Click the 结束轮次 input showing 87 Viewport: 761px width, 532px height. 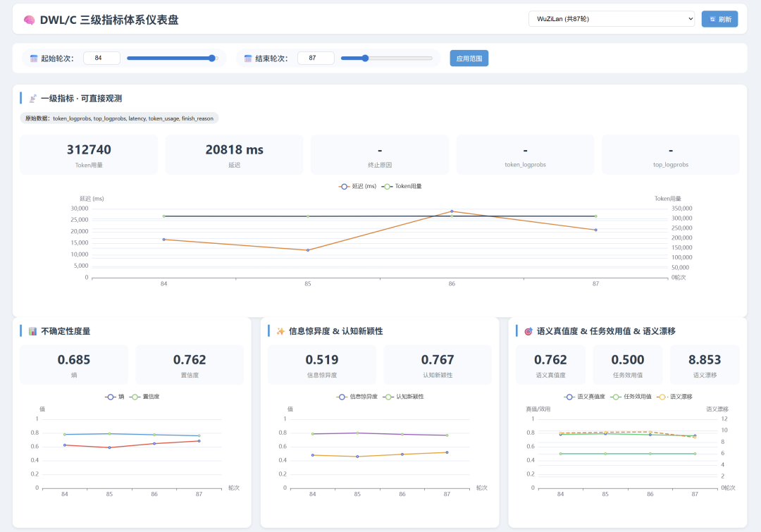(x=316, y=58)
